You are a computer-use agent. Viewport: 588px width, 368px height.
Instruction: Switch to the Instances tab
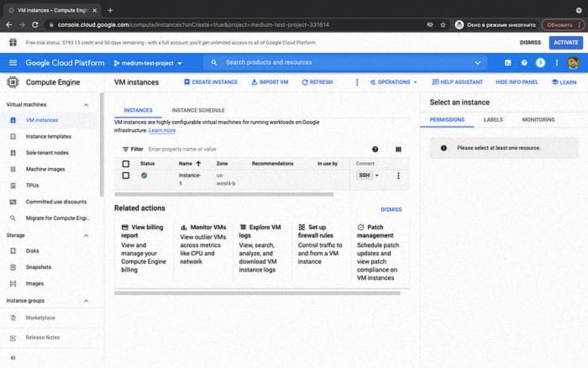(138, 110)
